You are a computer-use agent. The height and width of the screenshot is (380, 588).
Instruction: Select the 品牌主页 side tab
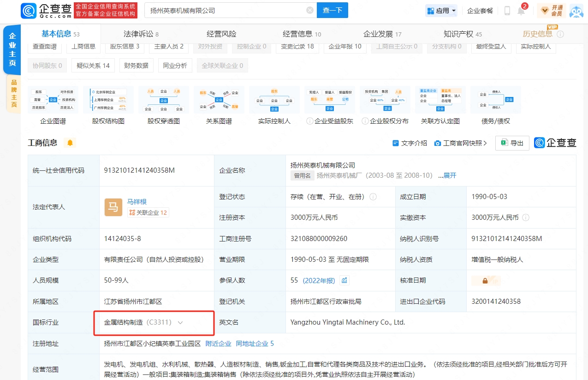point(13,94)
